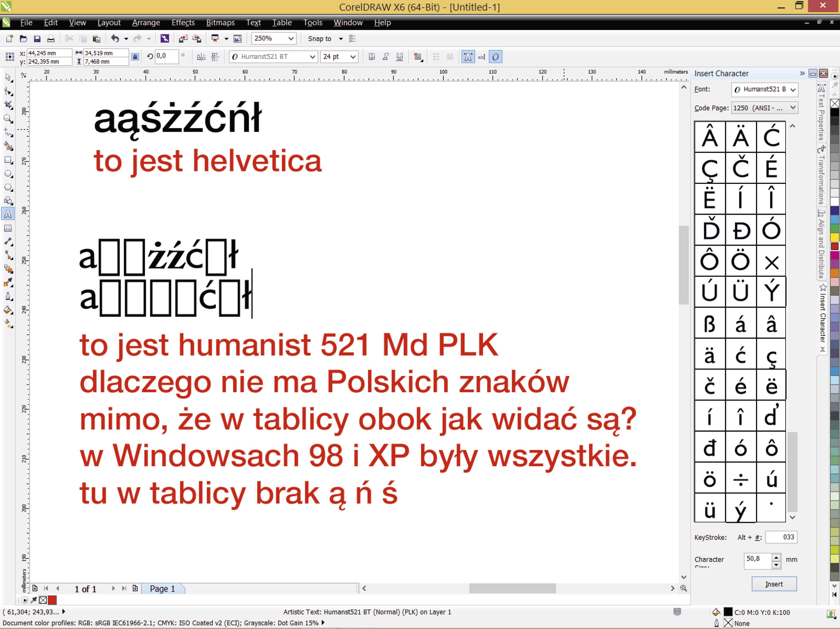Click the KeyStroke Alt number field
Viewport: 840px width, 629px height.
[781, 537]
